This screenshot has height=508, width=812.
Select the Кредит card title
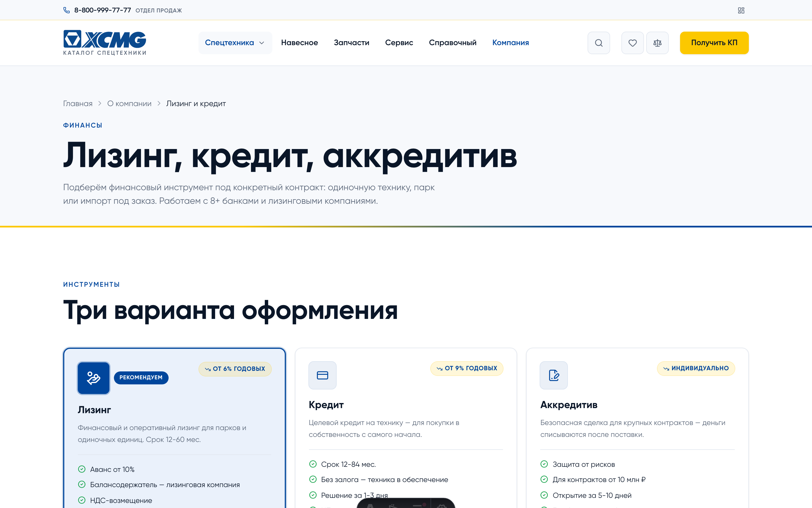[326, 405]
